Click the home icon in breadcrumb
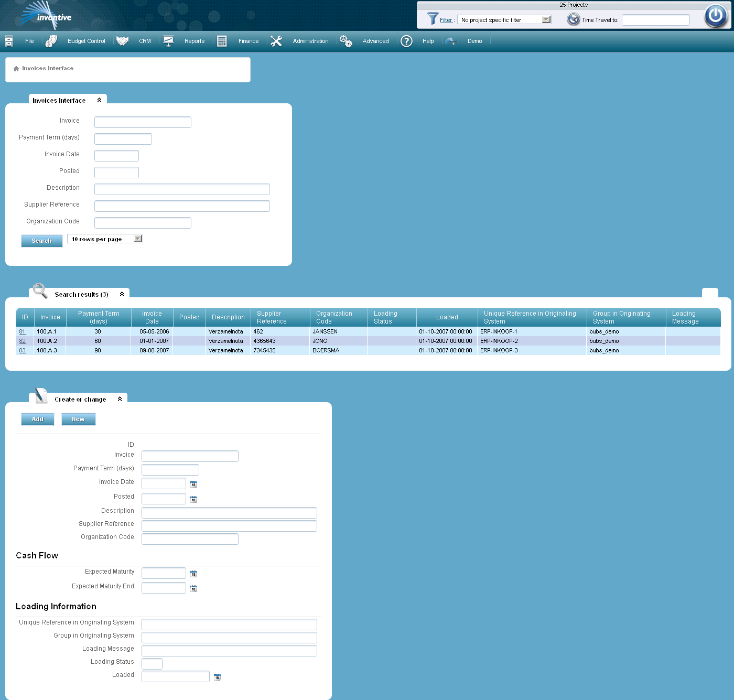This screenshot has width=734, height=700. pyautogui.click(x=16, y=69)
